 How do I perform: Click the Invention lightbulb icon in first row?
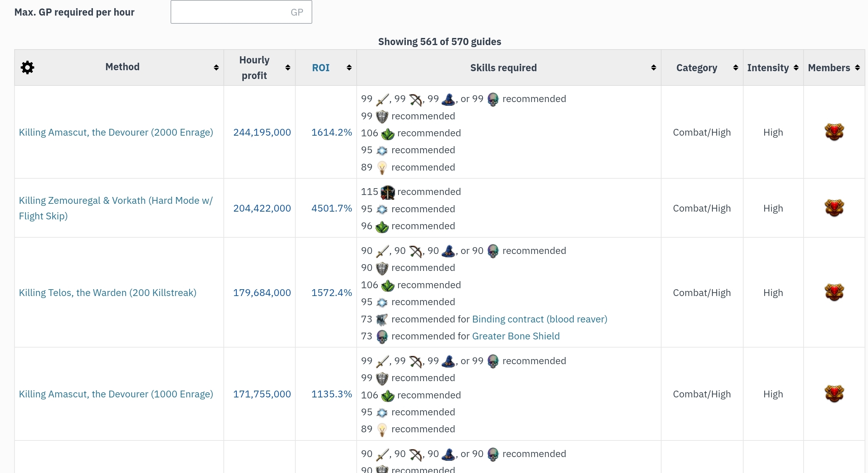coord(382,167)
